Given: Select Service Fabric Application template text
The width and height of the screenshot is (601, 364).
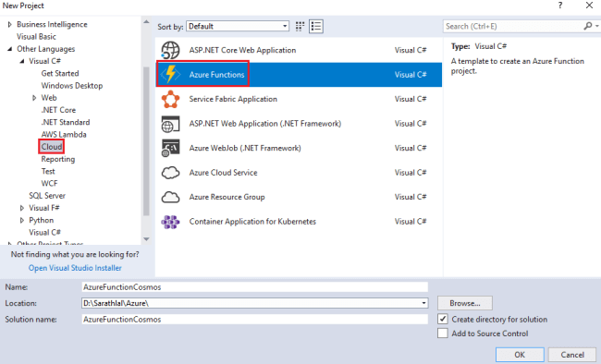Looking at the screenshot, I should pyautogui.click(x=233, y=99).
